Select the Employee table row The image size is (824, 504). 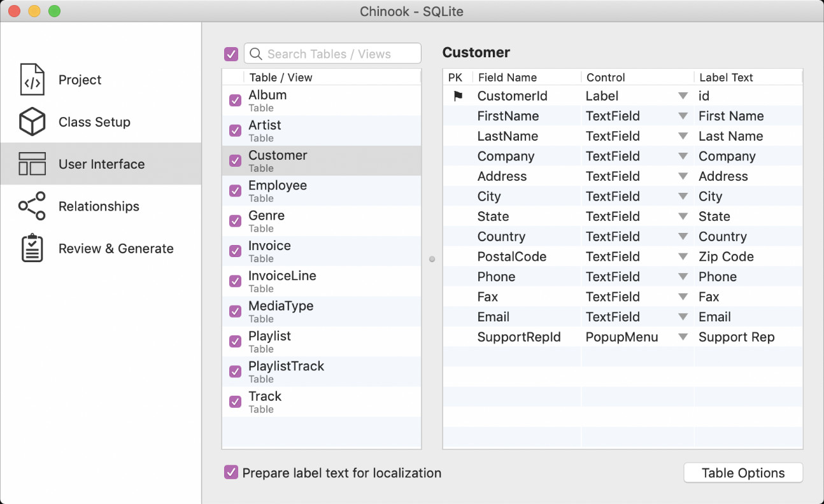322,191
